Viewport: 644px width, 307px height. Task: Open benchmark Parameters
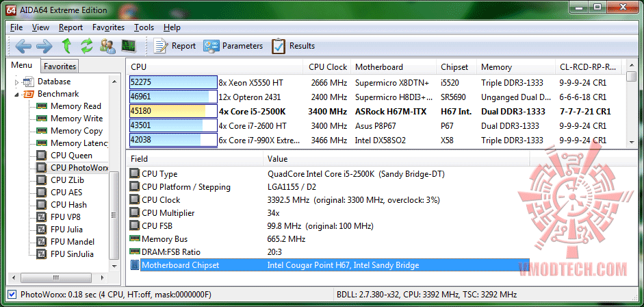tap(233, 46)
